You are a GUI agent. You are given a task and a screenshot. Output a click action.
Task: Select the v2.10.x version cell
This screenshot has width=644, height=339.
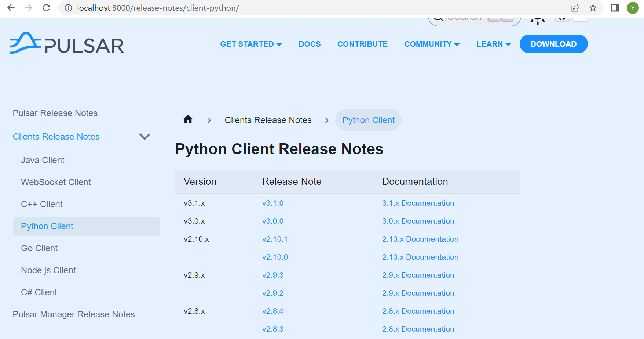click(x=197, y=239)
